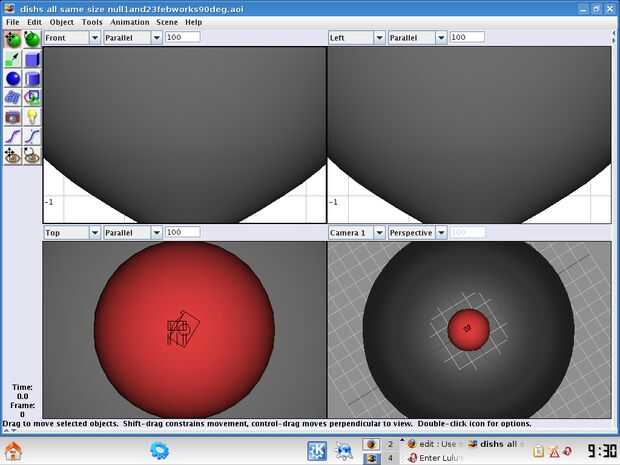Select the Resize Object tool
Viewport: 620px width, 465px height.
pyautogui.click(x=13, y=59)
